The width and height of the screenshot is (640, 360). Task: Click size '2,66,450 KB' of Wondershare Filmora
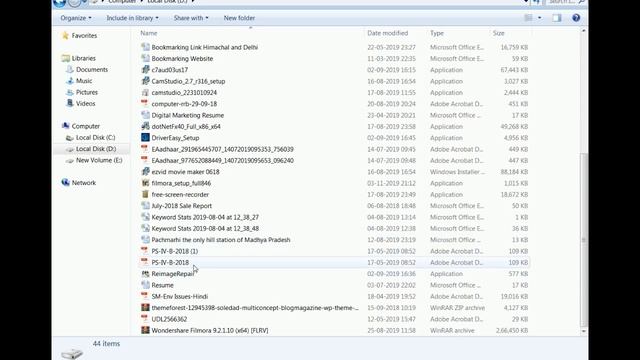(x=512, y=330)
